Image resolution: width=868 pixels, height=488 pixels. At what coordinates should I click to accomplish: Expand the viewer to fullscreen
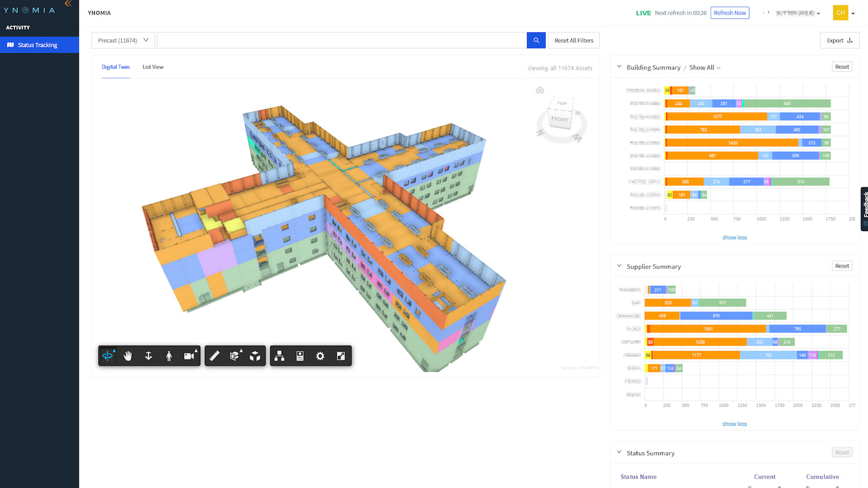coord(341,356)
